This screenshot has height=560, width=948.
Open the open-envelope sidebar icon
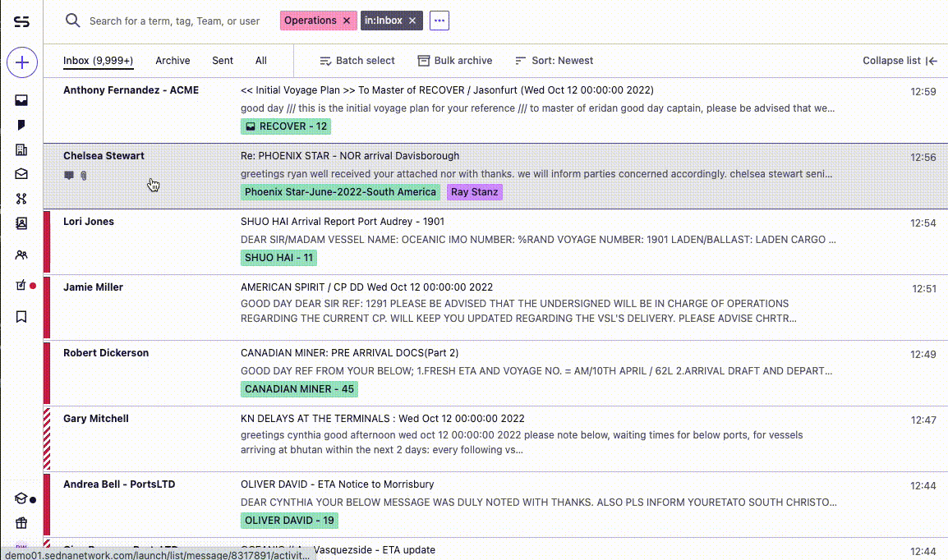point(21,174)
